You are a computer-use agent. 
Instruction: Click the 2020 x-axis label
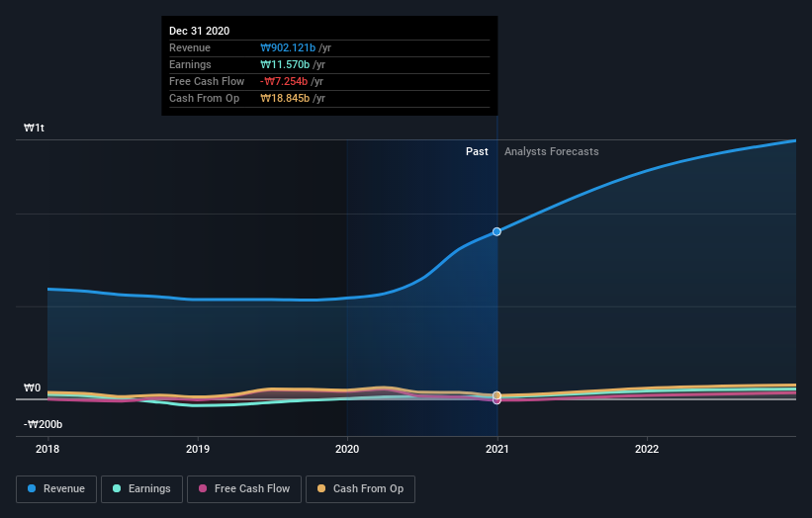347,449
